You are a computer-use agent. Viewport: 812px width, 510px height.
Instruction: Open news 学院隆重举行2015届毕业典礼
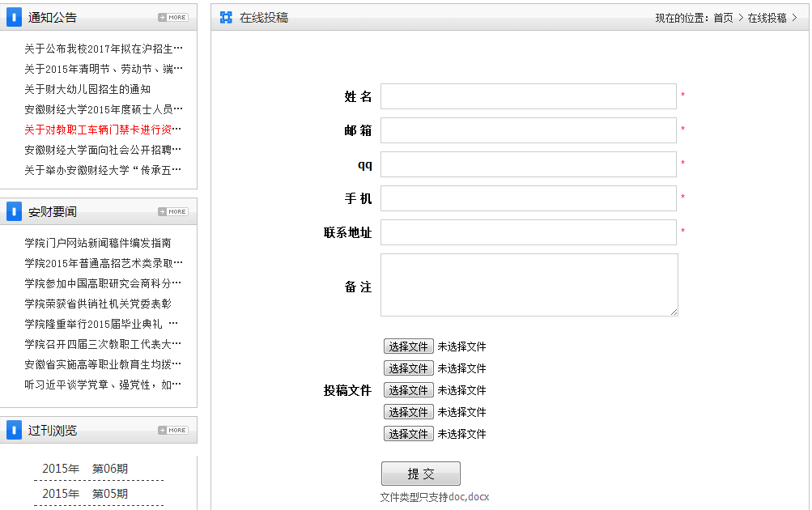pyautogui.click(x=101, y=324)
